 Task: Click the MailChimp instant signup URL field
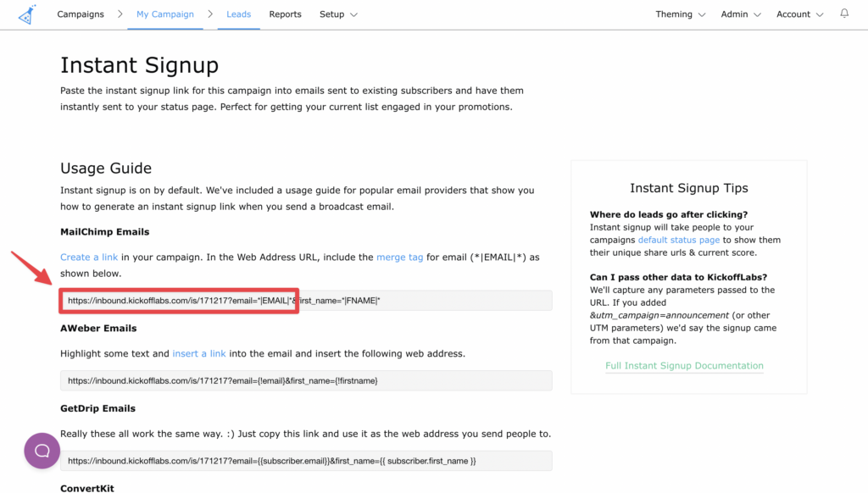point(306,301)
